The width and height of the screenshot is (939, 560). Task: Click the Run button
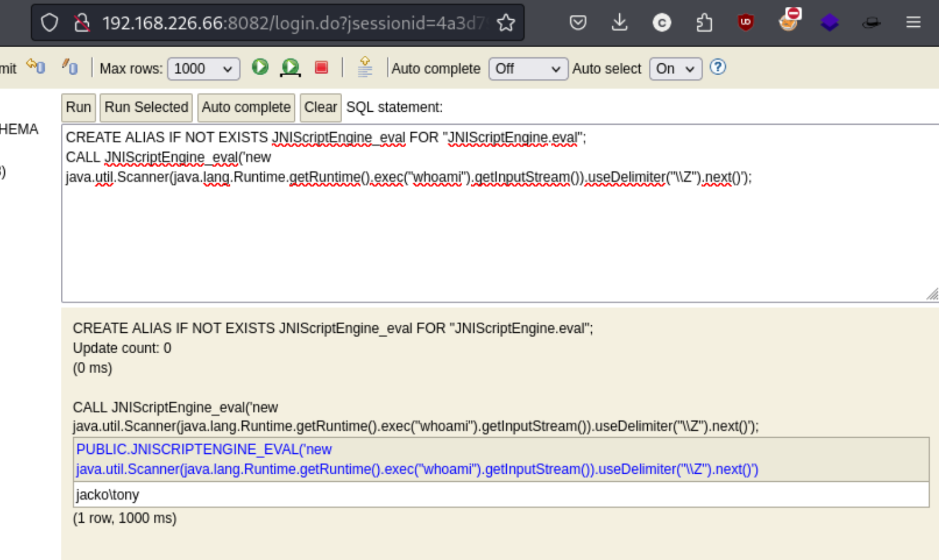[x=78, y=107]
